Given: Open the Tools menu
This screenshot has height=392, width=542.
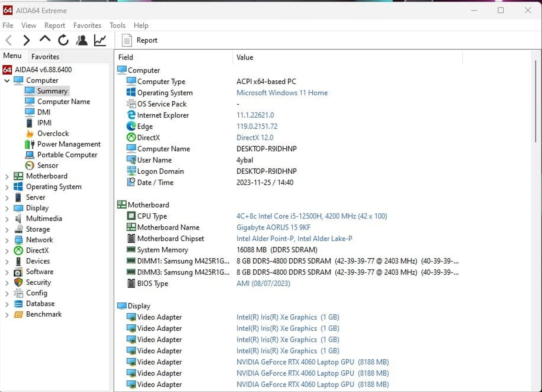Looking at the screenshot, I should (117, 25).
